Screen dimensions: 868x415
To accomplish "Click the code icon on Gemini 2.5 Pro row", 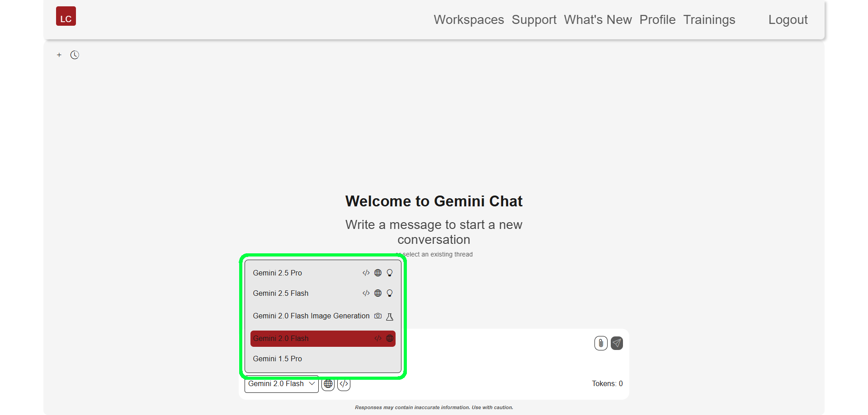I will click(366, 273).
